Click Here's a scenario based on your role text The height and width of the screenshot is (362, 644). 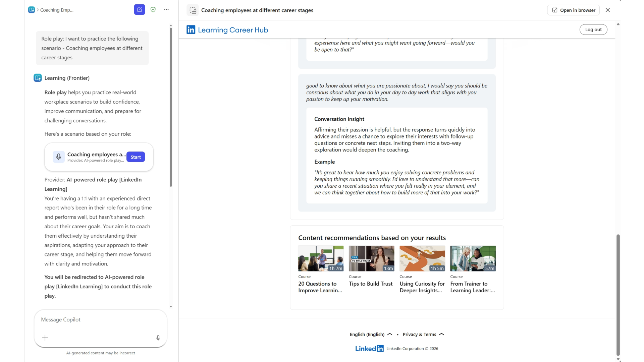click(88, 134)
